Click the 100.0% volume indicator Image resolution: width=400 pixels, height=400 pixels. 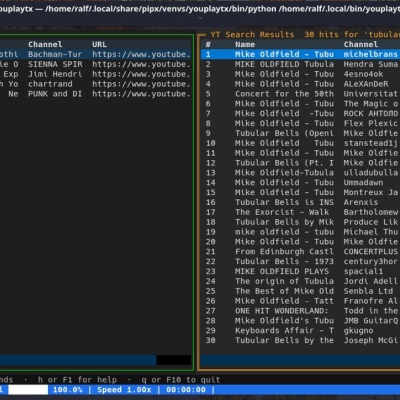pyautogui.click(x=68, y=390)
